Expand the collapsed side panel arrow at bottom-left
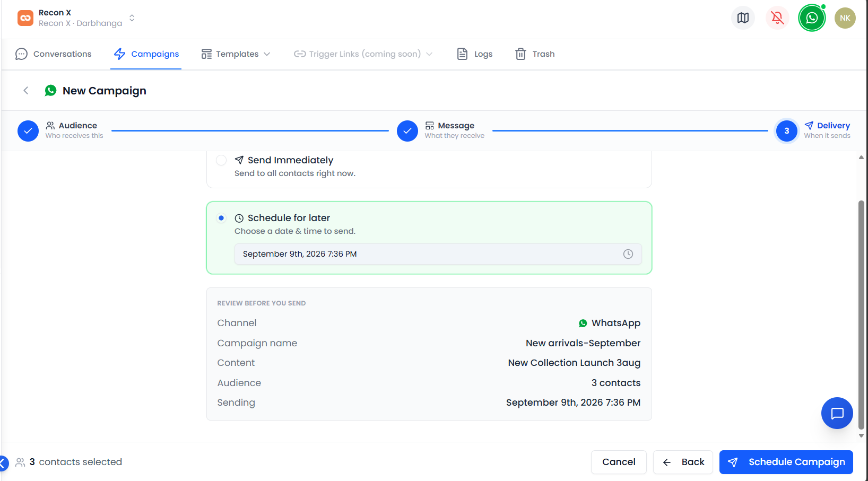The image size is (868, 481). tap(3, 463)
